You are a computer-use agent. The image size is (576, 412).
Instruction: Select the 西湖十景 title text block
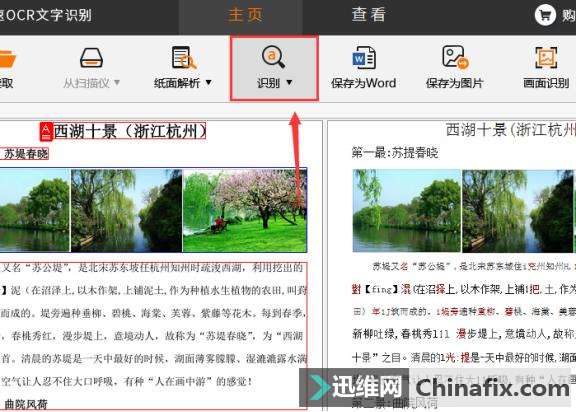coord(130,131)
